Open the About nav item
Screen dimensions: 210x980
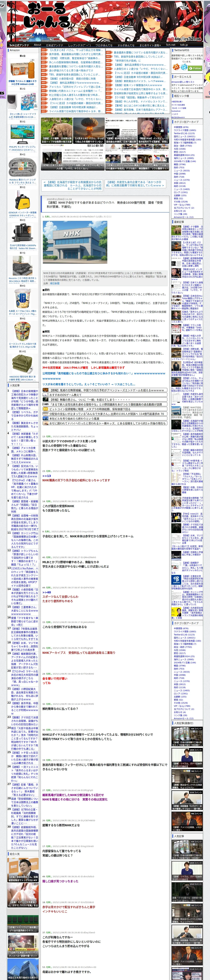click(x=37, y=45)
